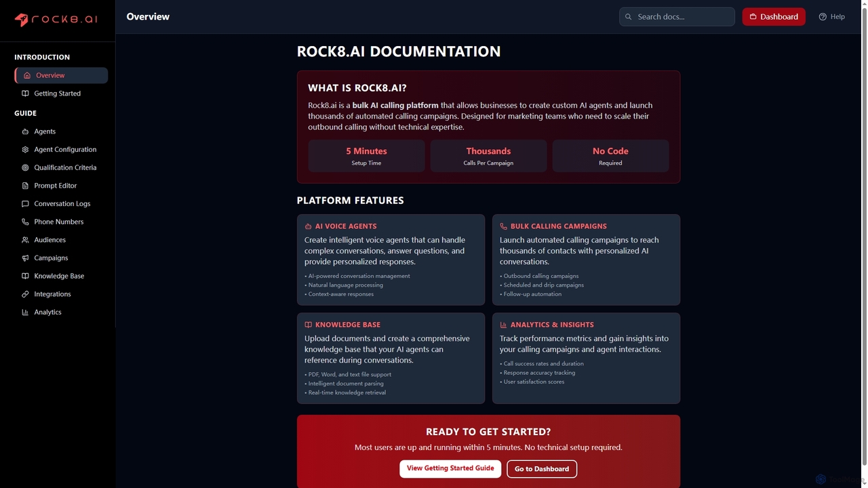The image size is (868, 488).
Task: Click the Prompt Editor document icon
Action: tap(25, 186)
